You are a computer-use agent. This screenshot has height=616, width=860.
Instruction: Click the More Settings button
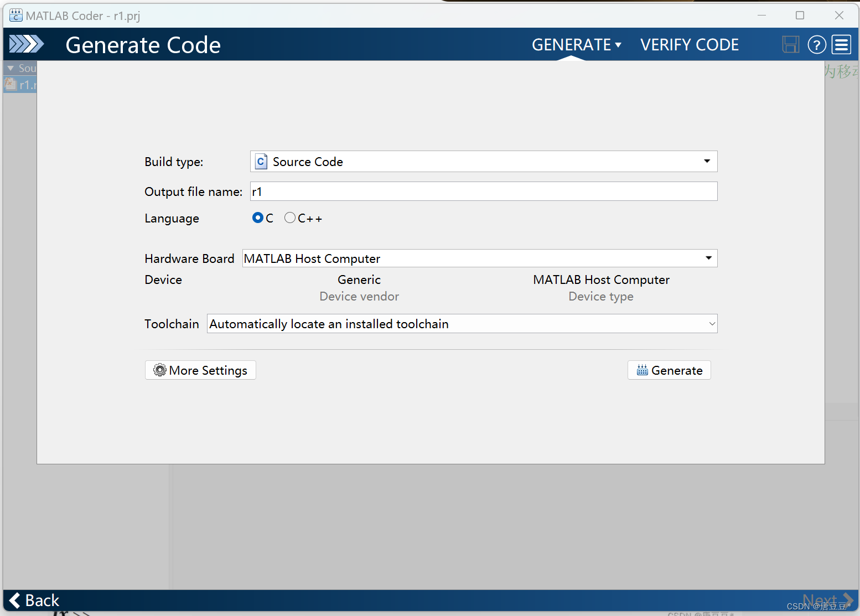pos(200,370)
